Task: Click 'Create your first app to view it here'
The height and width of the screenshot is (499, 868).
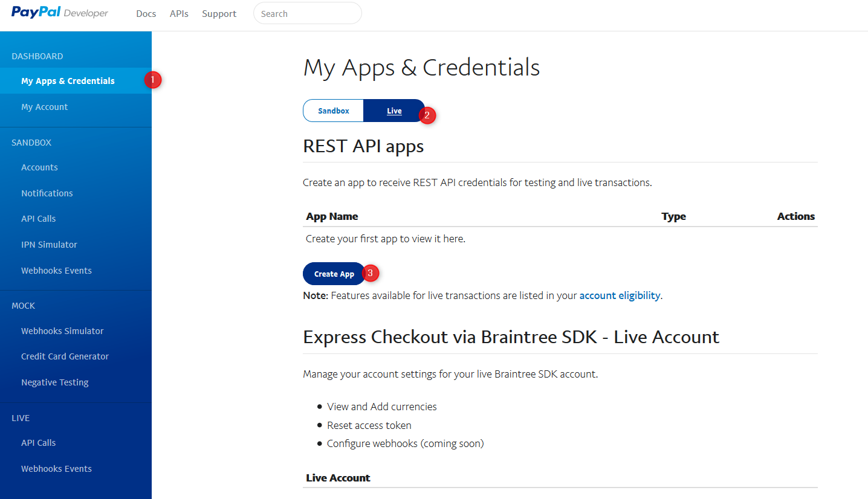Action: (x=386, y=239)
